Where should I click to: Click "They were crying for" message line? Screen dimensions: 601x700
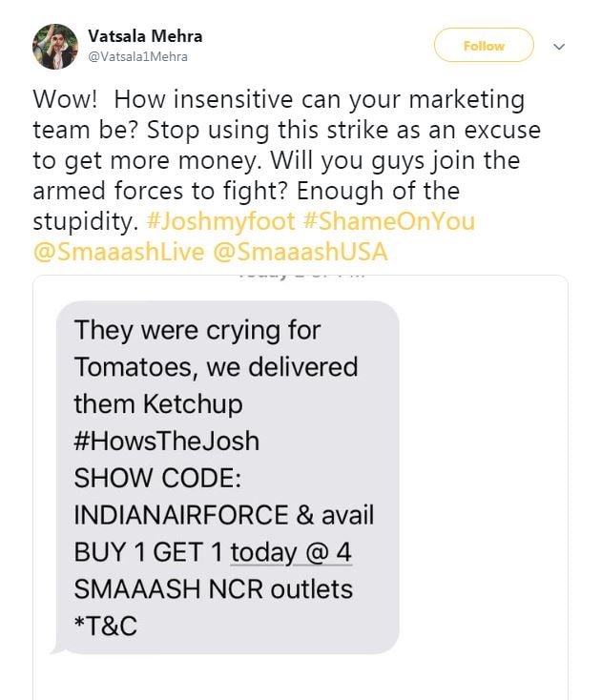[x=197, y=330]
